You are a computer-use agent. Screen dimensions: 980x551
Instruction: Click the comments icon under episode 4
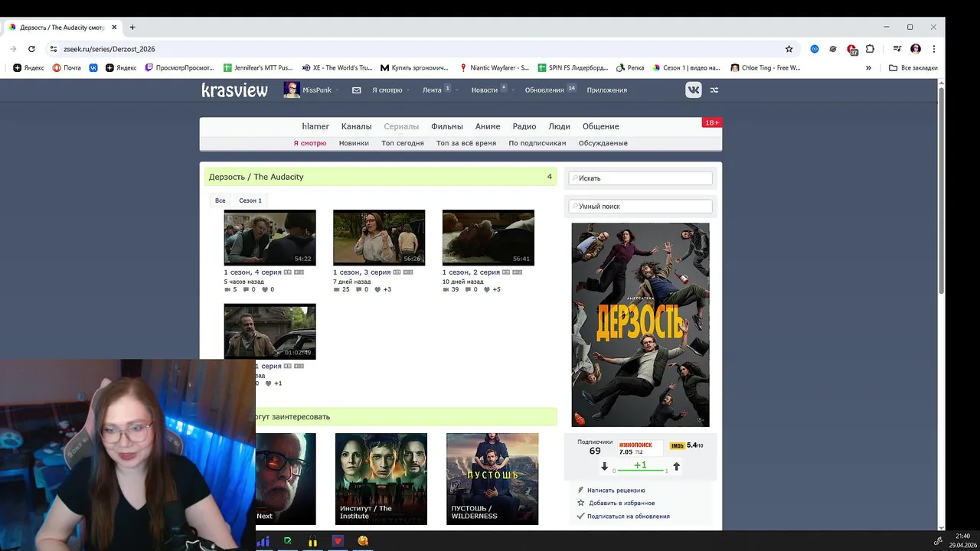tap(244, 289)
